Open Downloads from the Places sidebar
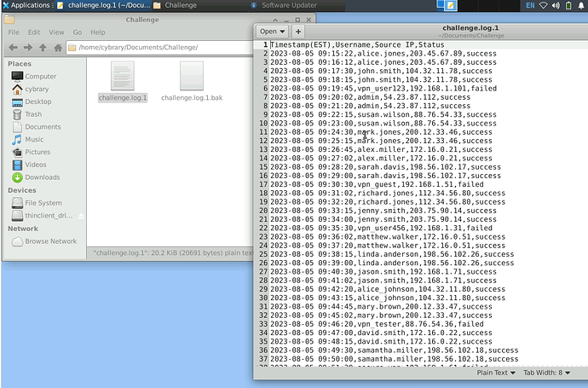Screen dimensions: 588x388 (42, 177)
